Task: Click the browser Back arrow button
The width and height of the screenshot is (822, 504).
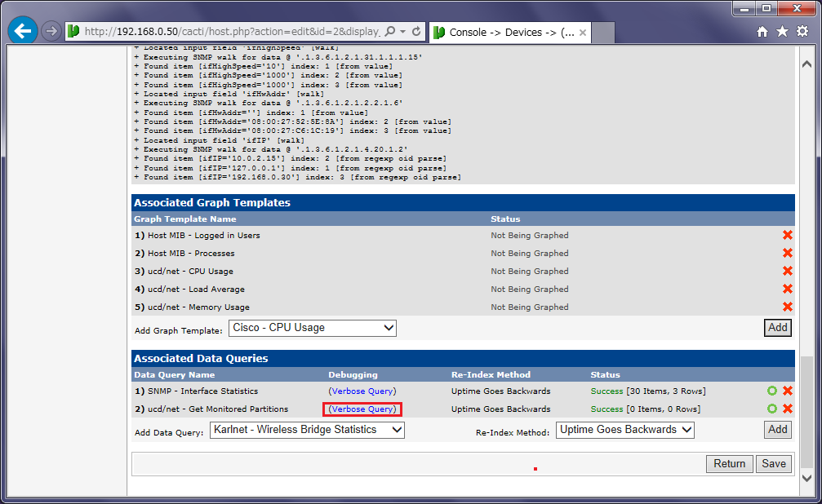Action: [x=23, y=31]
